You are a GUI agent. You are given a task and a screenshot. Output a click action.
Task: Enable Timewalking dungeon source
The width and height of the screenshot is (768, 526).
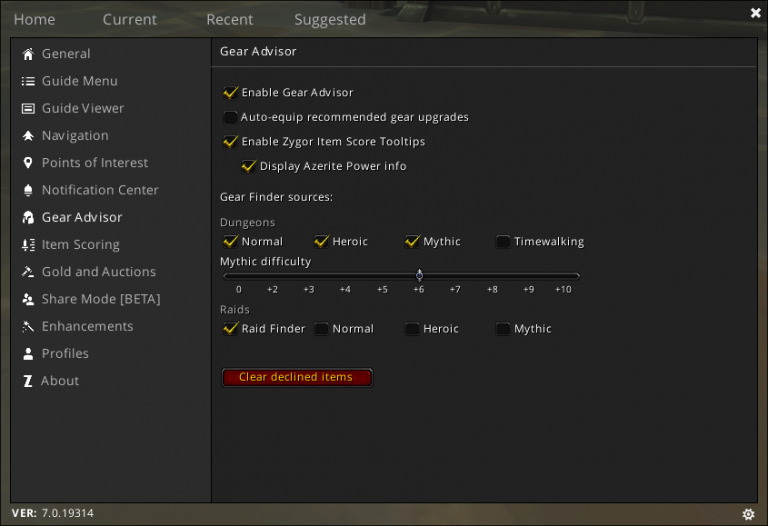pos(503,241)
